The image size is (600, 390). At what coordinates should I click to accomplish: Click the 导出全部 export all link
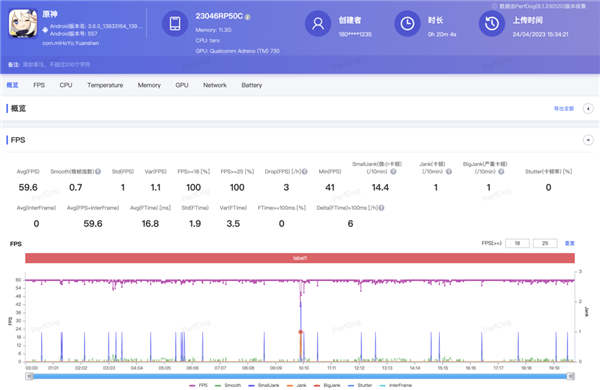click(x=564, y=109)
